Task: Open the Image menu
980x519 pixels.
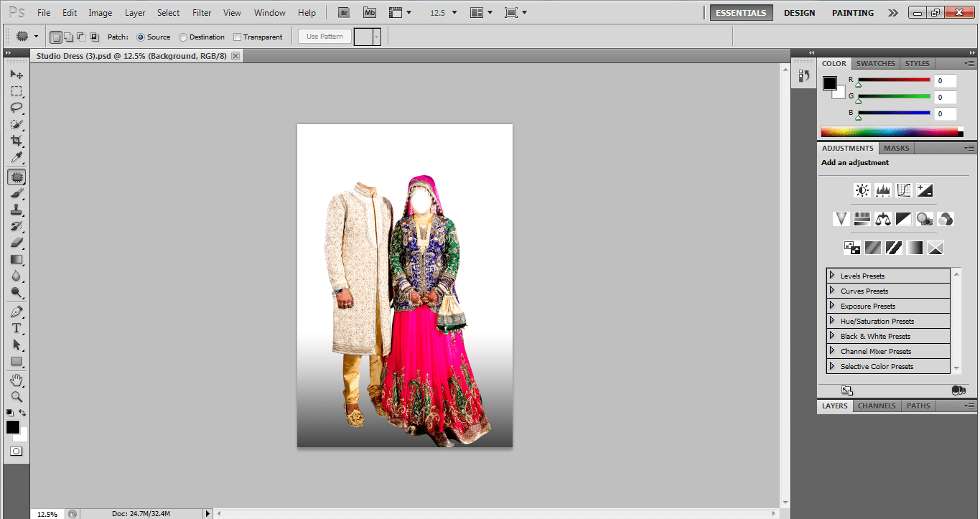Action: [100, 13]
